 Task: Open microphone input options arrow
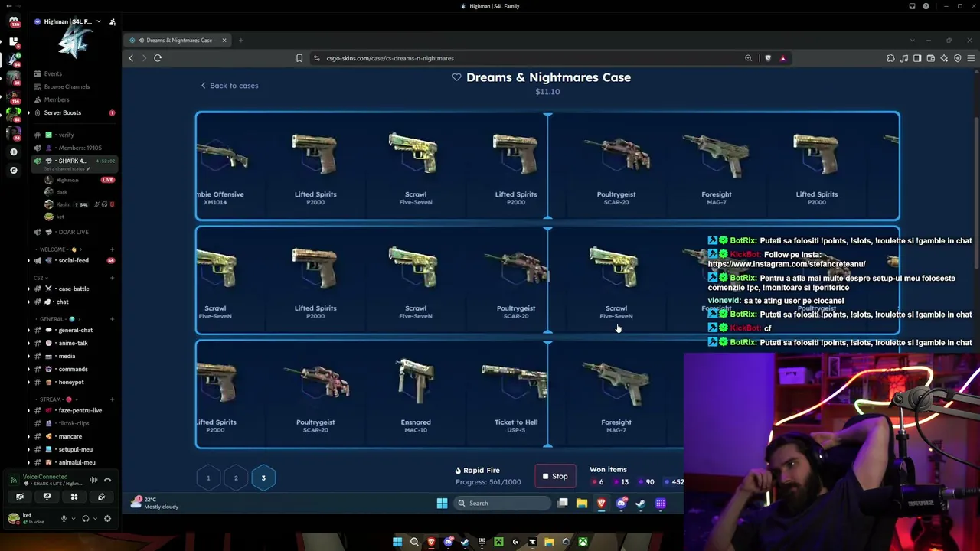point(73,518)
